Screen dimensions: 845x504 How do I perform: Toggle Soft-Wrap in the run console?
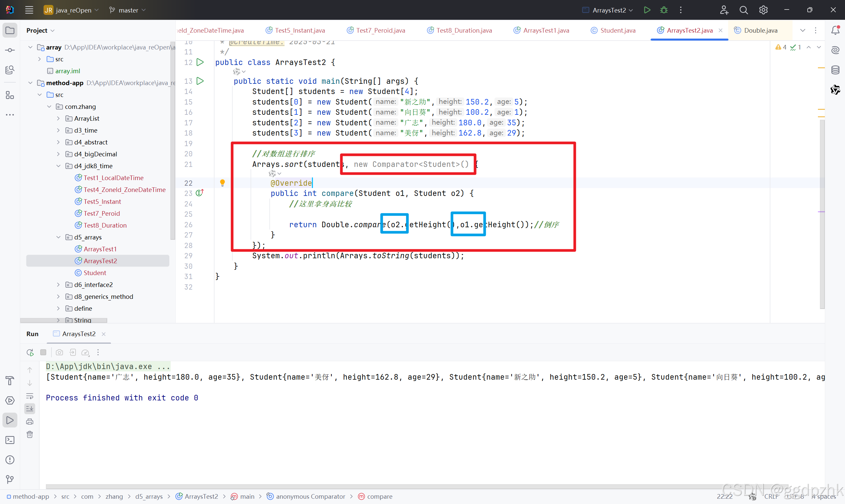pyautogui.click(x=30, y=396)
